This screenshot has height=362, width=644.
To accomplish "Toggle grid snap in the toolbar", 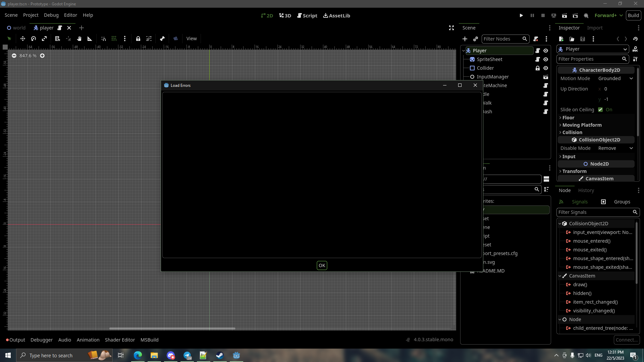I will 114,39.
